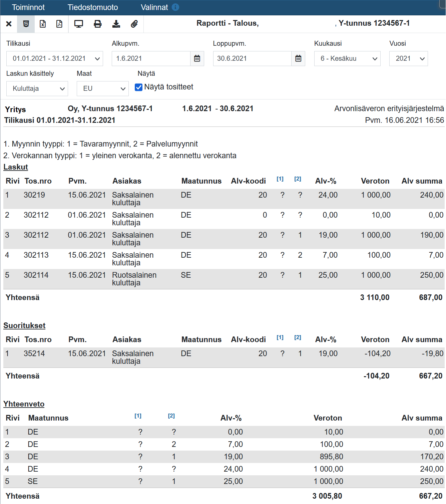Open the Maat dropdown showing EU

click(x=103, y=88)
